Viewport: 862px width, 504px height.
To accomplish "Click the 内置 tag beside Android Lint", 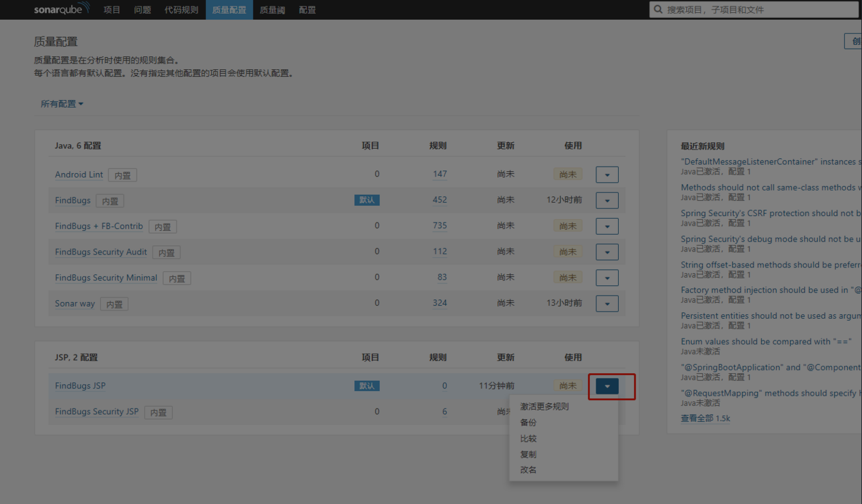I will [122, 175].
